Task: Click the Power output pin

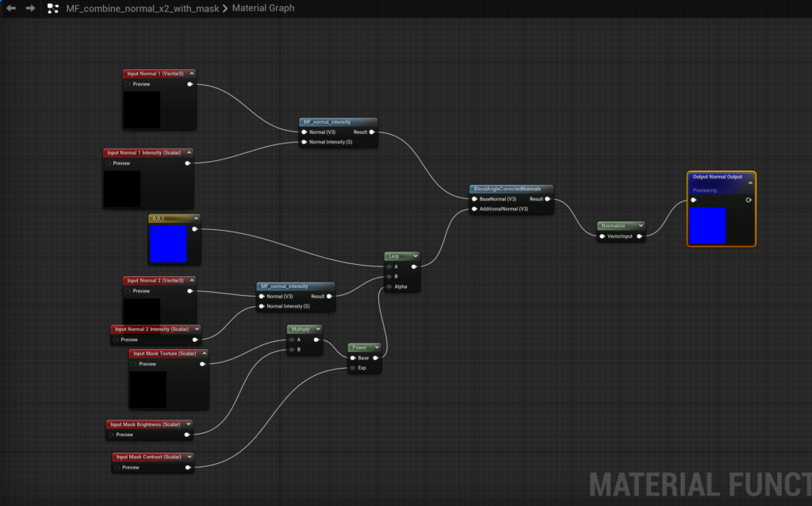Action: [x=375, y=358]
